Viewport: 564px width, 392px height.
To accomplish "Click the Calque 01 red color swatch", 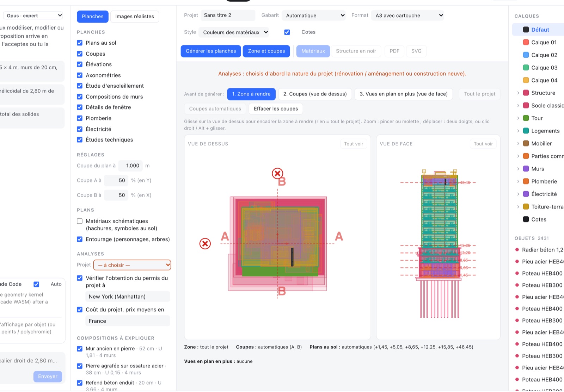I will 526,42.
